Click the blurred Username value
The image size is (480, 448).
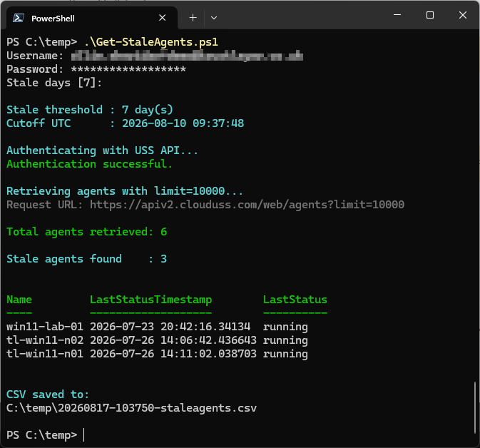pyautogui.click(x=187, y=56)
